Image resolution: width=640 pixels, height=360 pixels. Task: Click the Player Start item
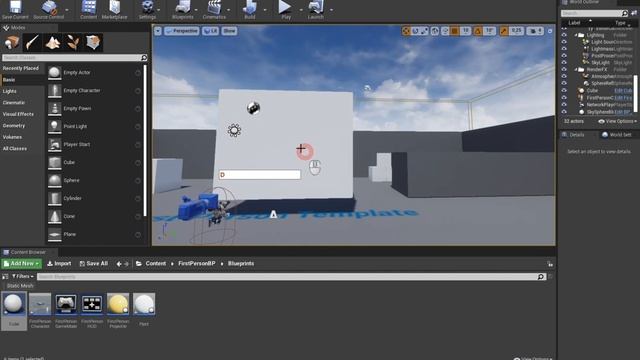[94, 144]
